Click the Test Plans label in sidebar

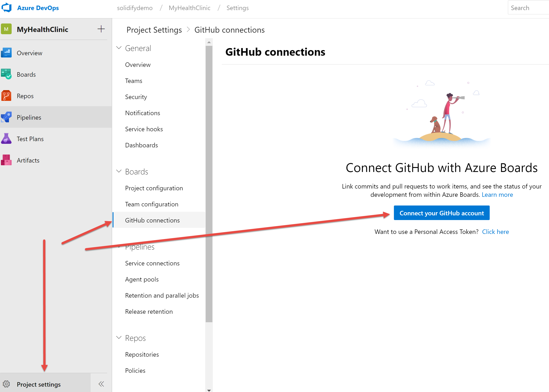pos(30,139)
